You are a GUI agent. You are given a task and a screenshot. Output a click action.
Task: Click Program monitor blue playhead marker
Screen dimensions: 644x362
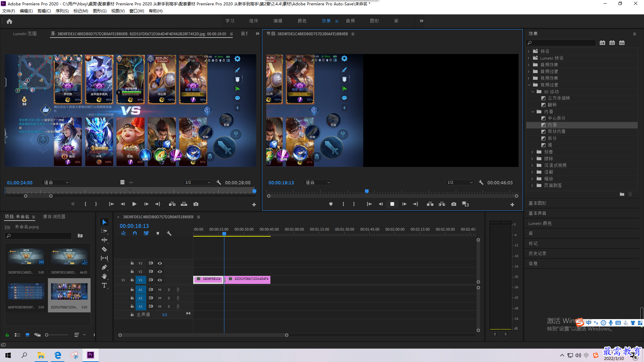(367, 191)
